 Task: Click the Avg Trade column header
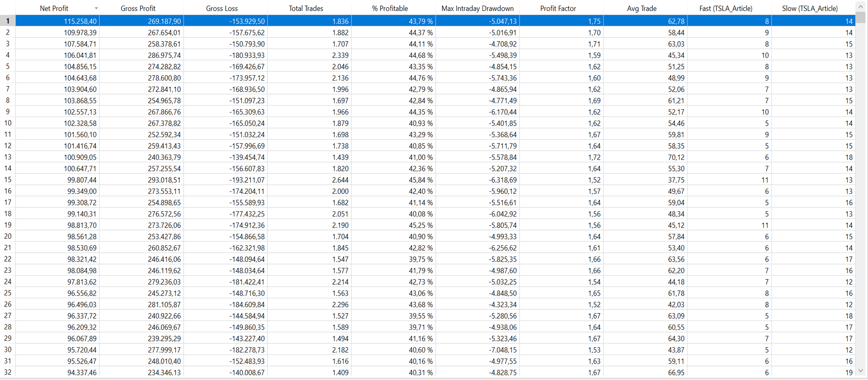pyautogui.click(x=642, y=9)
